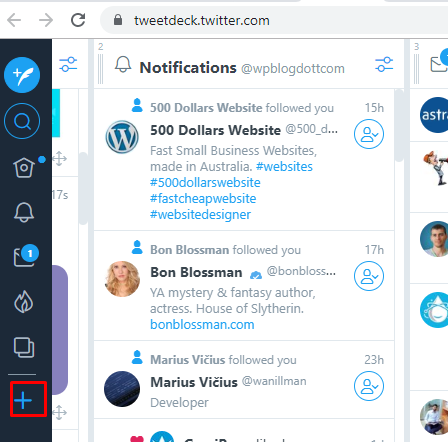Viewport: 448px width, 442px height.
Task: Open bold 500 Dollars Website profile name
Action: click(215, 130)
